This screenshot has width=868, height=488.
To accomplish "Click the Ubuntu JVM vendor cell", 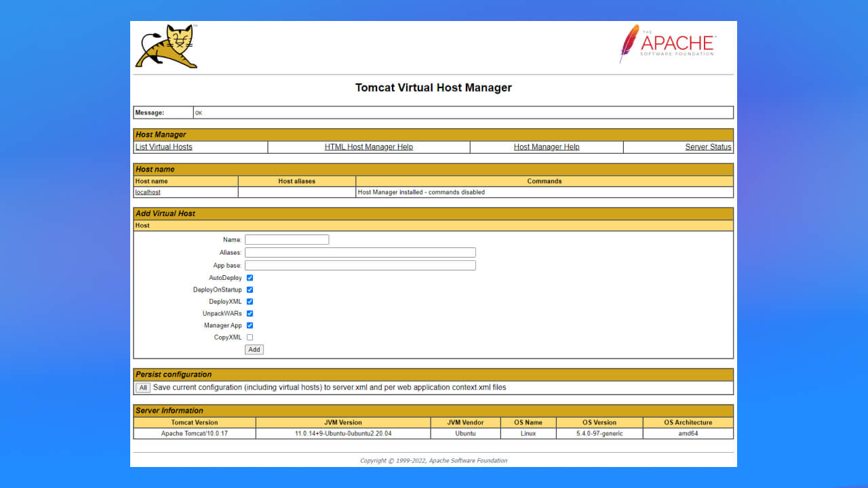I will [x=465, y=434].
